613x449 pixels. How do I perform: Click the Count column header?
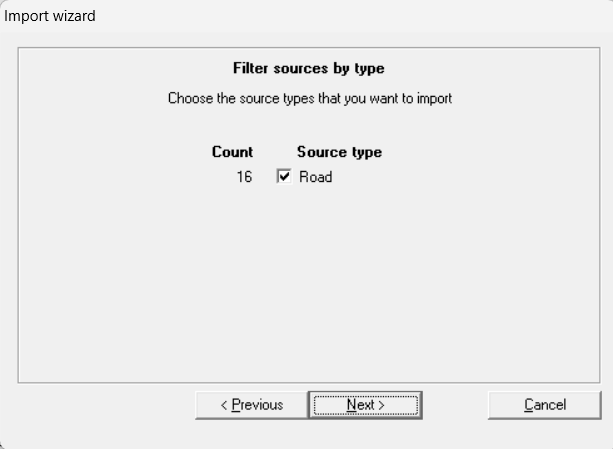point(232,152)
